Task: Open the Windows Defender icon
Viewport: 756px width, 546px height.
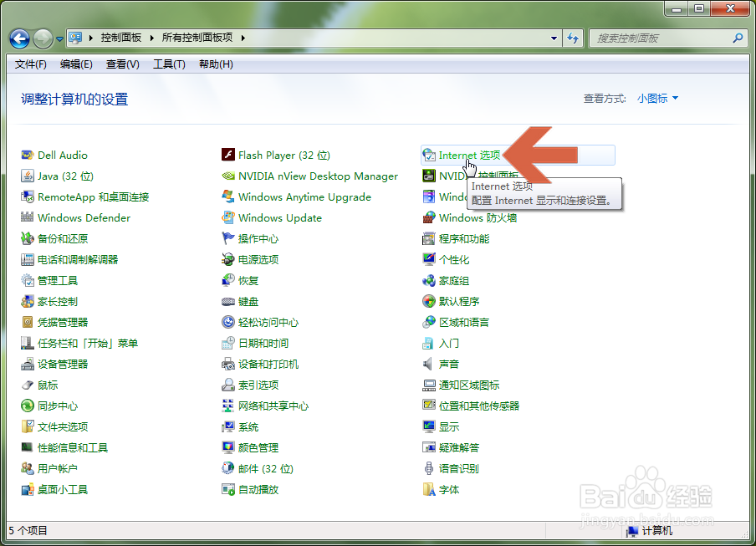Action: coord(28,218)
